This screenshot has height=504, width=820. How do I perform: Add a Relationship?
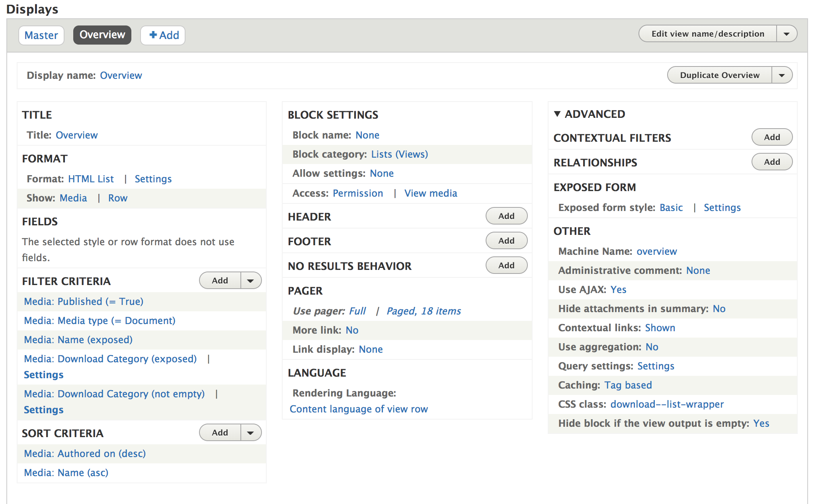tap(771, 162)
